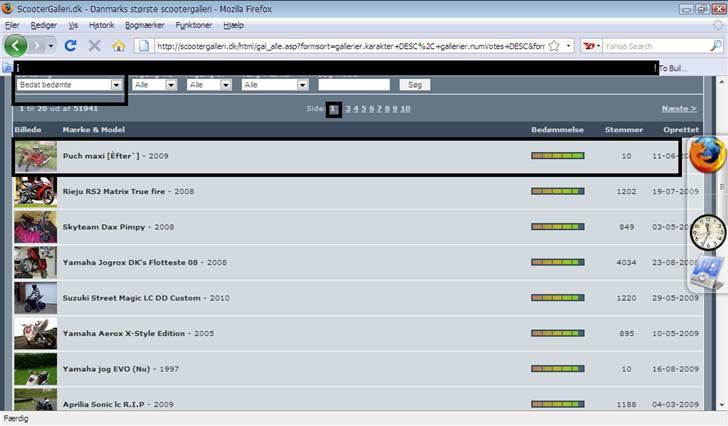The width and height of the screenshot is (728, 426).
Task: Open the Historik menu
Action: [x=101, y=25]
